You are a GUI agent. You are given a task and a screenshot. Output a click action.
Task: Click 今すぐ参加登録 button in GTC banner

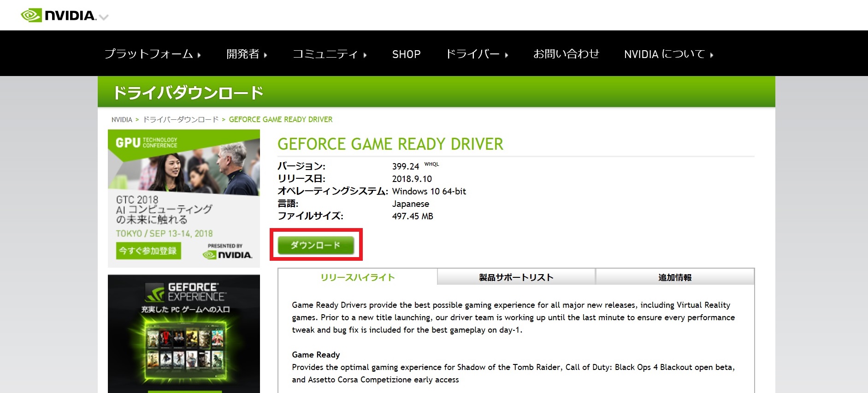tap(148, 251)
